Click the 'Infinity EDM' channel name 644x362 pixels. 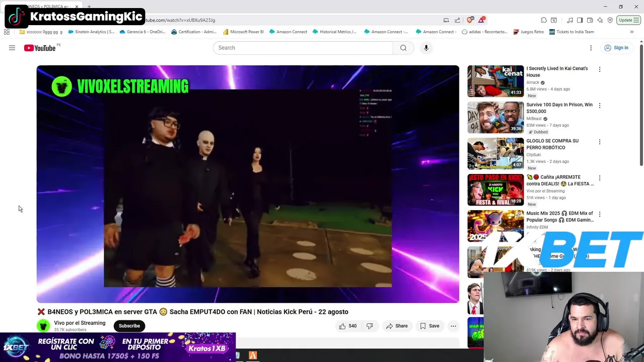[x=537, y=227]
